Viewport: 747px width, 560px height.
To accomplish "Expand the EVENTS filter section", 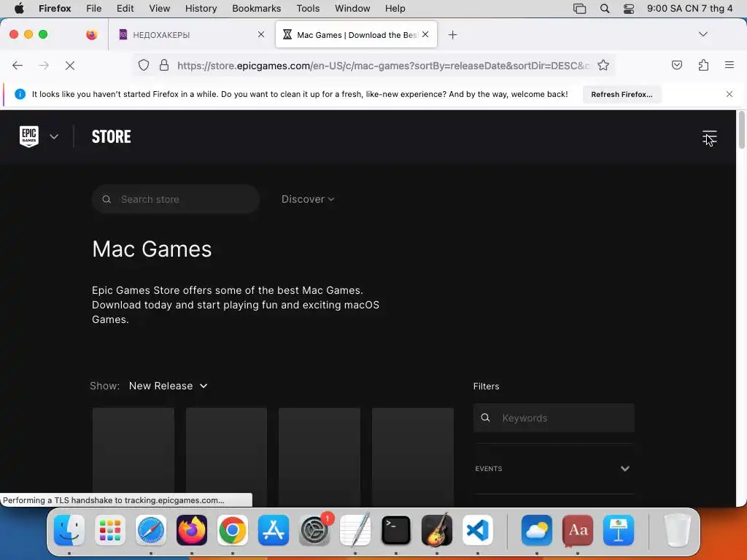I will [x=554, y=469].
